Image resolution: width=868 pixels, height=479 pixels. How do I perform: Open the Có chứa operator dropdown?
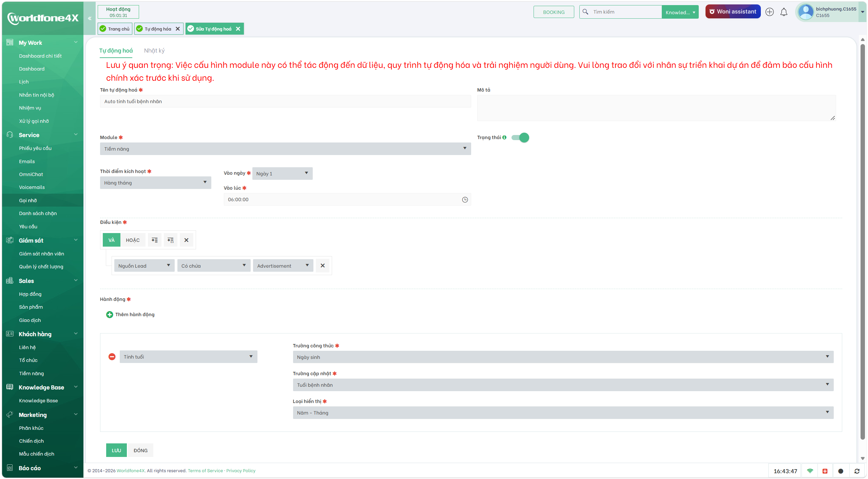pyautogui.click(x=214, y=266)
